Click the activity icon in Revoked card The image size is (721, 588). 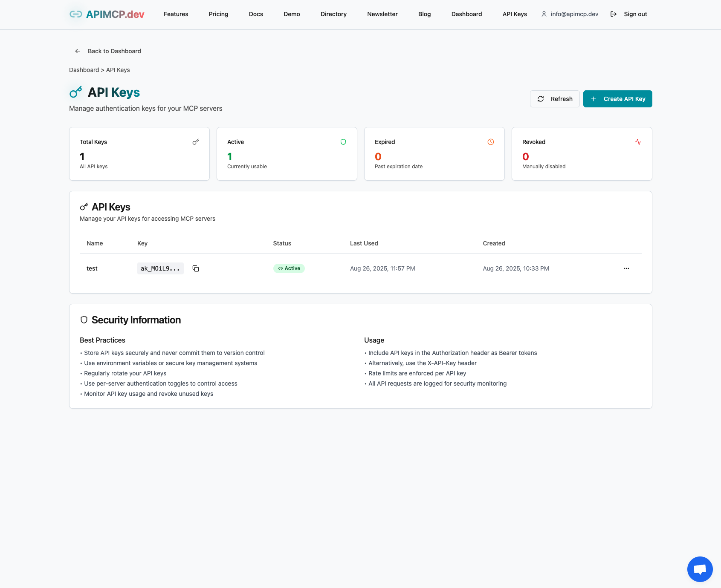click(x=638, y=142)
